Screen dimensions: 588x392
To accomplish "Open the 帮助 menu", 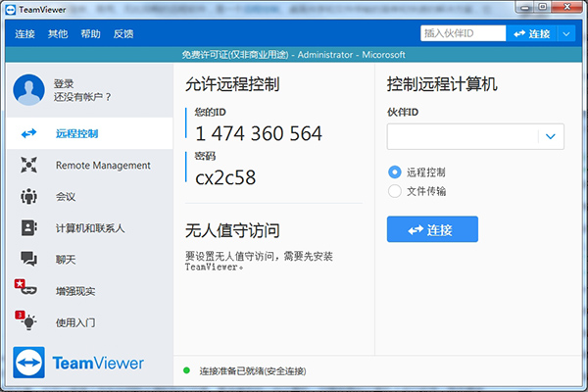I will pyautogui.click(x=90, y=34).
